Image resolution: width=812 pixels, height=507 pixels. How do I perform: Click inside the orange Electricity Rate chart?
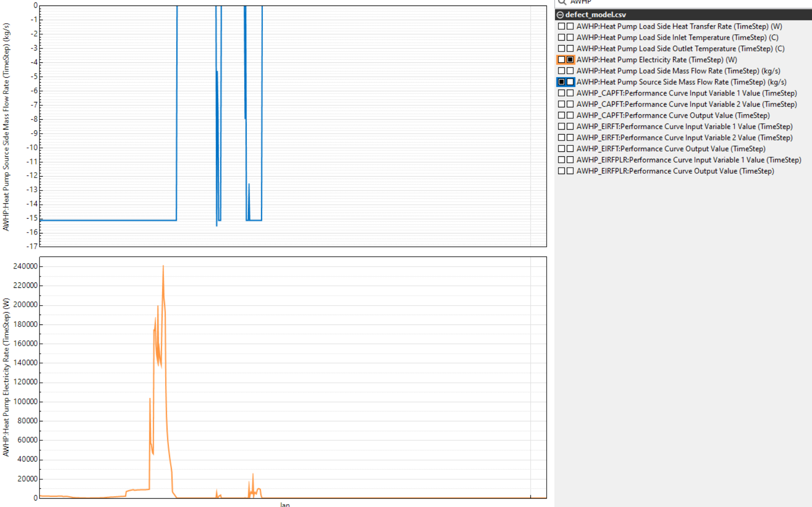click(x=293, y=377)
